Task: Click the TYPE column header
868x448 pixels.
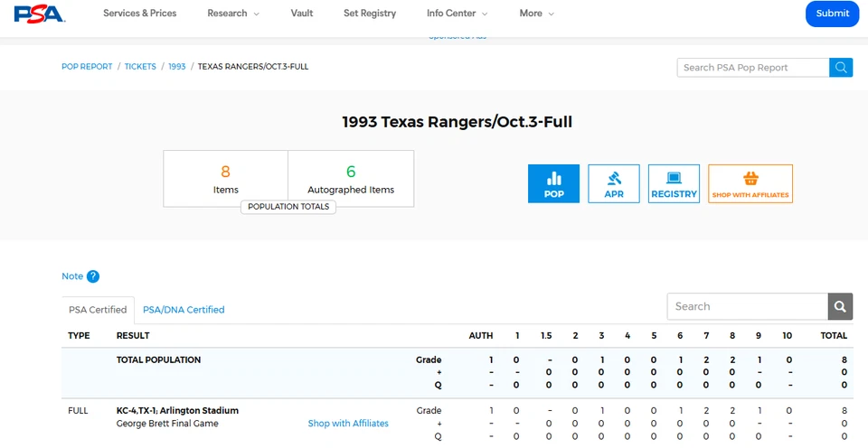Action: point(79,336)
